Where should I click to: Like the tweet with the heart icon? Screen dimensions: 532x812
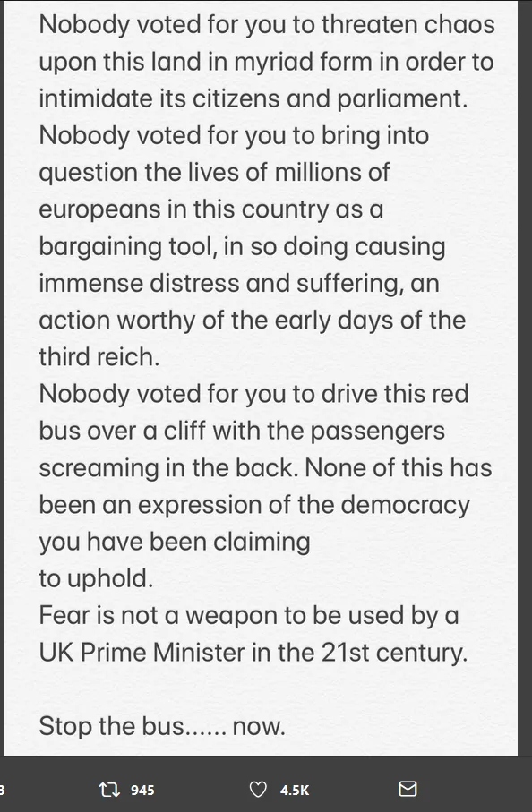tap(258, 790)
